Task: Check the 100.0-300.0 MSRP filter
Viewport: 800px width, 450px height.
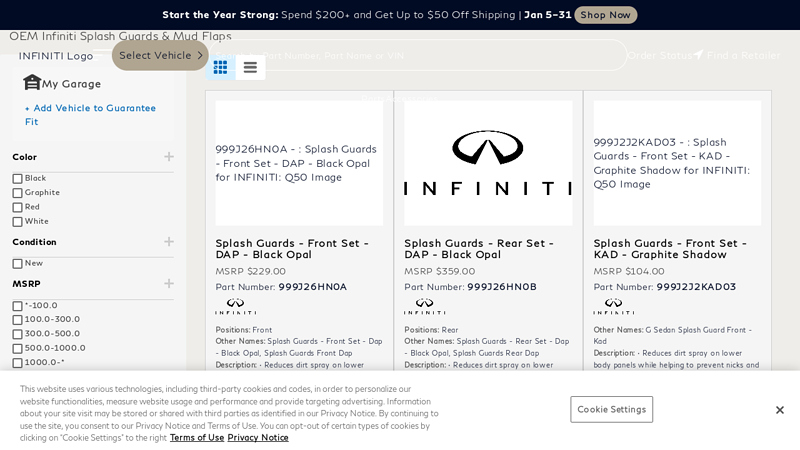Action: point(17,320)
